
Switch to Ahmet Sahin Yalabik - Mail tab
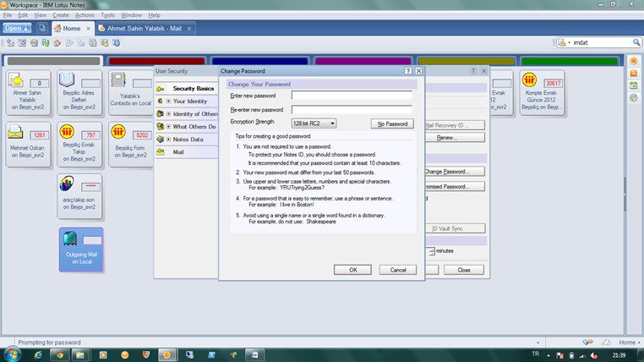click(145, 29)
